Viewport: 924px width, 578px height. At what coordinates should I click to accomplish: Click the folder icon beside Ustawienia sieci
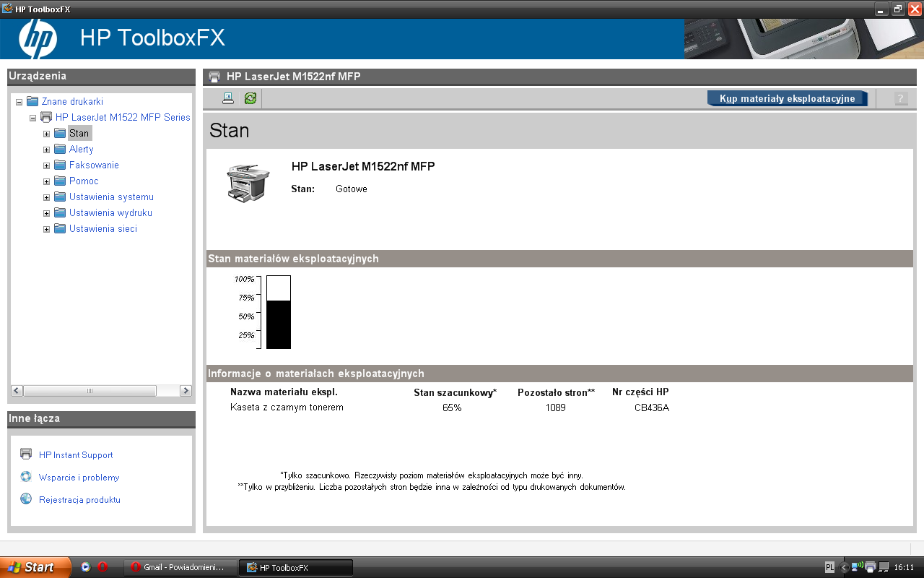coord(59,228)
